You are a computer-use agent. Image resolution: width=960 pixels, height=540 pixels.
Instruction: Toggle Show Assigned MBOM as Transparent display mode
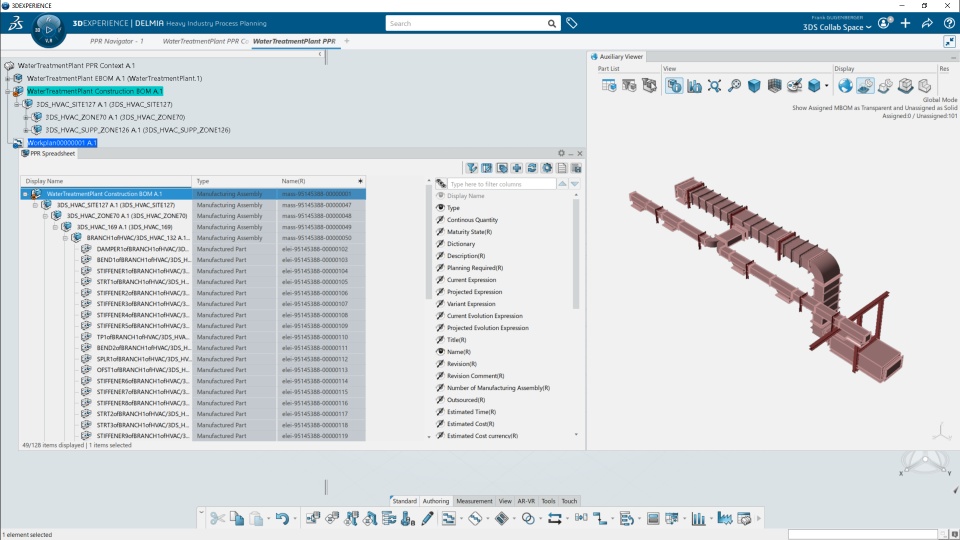(x=865, y=86)
